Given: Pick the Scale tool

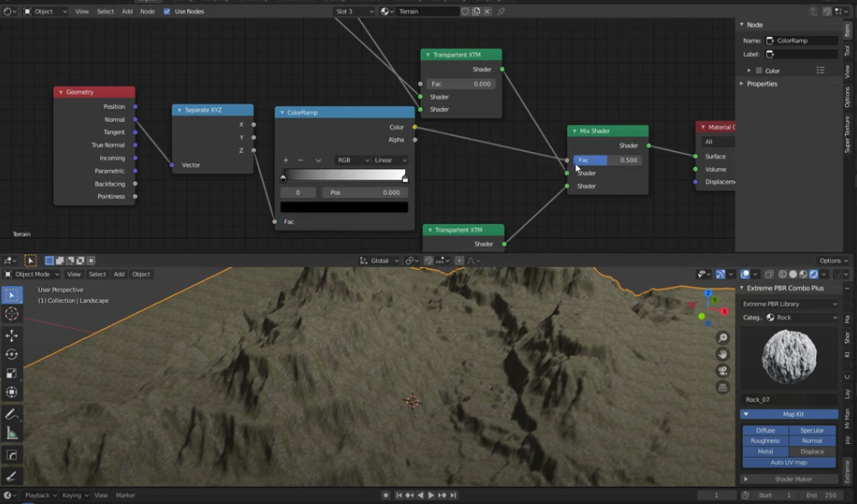Looking at the screenshot, I should coord(12,373).
